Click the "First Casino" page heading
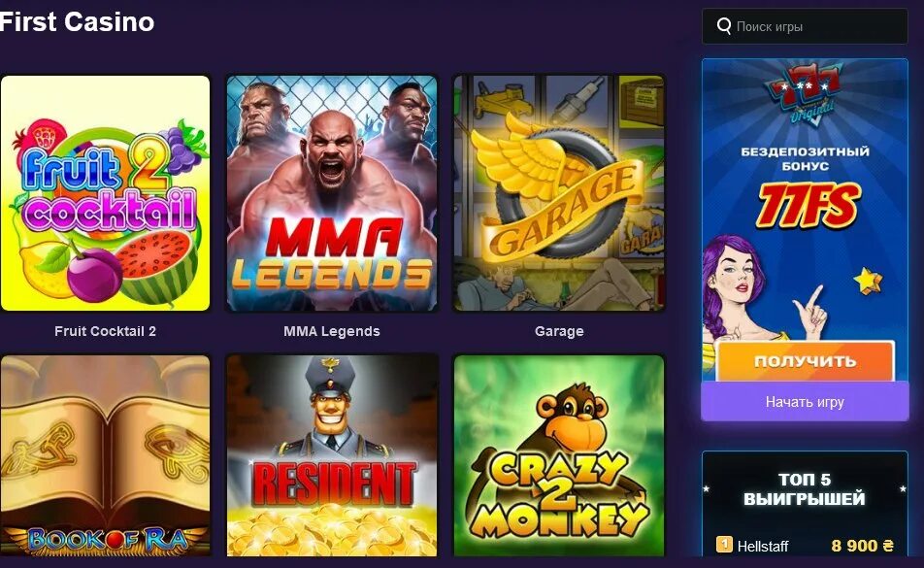This screenshot has height=568, width=924. point(78,22)
